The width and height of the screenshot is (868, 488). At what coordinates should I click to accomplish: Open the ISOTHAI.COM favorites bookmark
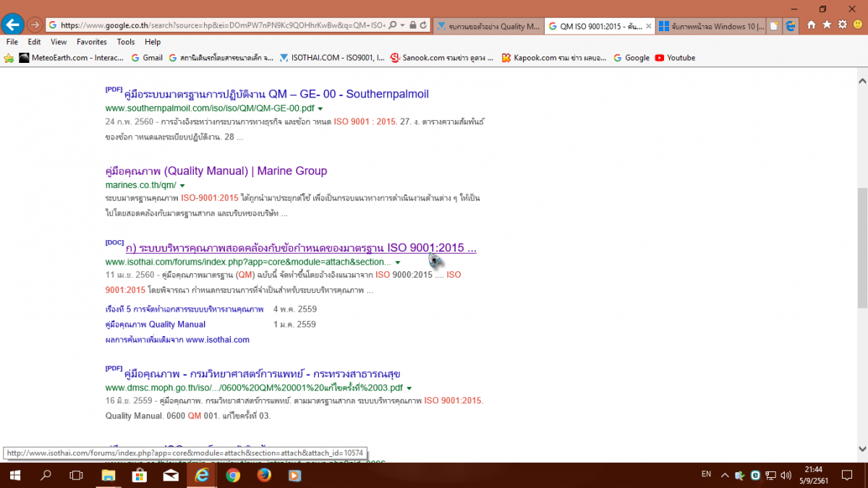pos(332,58)
